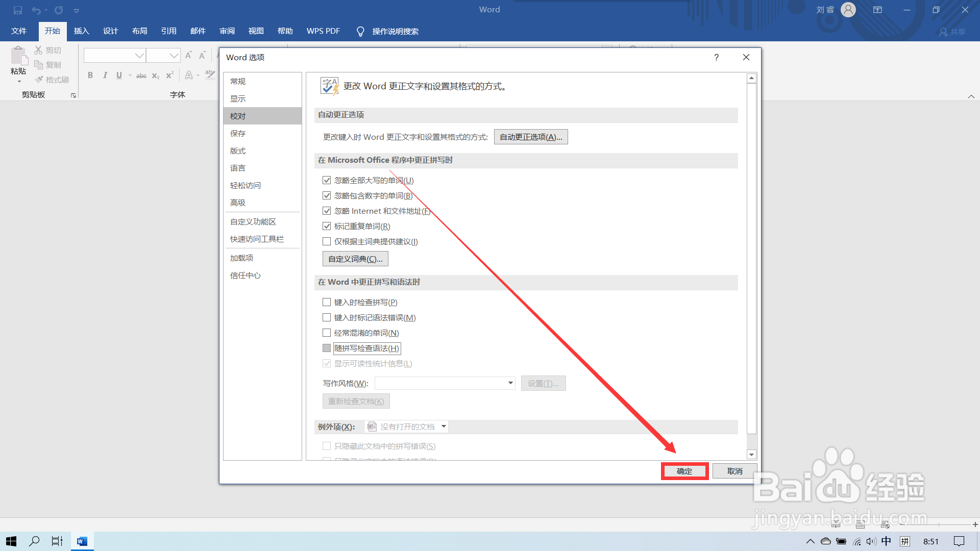Click the Help question mark in dialog
980x551 pixels.
[x=717, y=57]
